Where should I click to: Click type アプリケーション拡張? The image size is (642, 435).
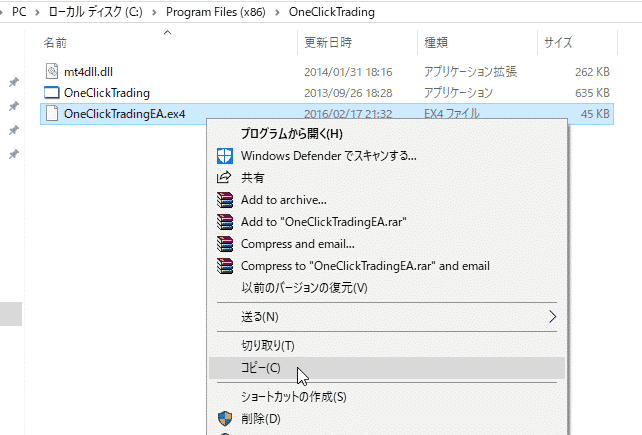tap(470, 72)
